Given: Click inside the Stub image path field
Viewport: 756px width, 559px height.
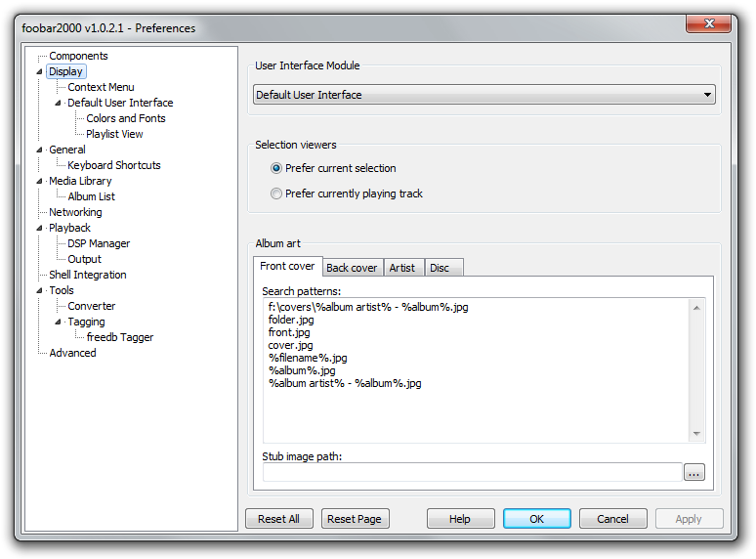Looking at the screenshot, I should [472, 473].
